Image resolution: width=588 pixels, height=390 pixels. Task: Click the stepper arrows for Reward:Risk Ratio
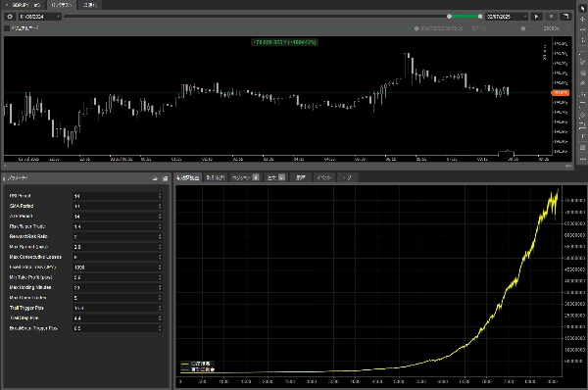160,236
